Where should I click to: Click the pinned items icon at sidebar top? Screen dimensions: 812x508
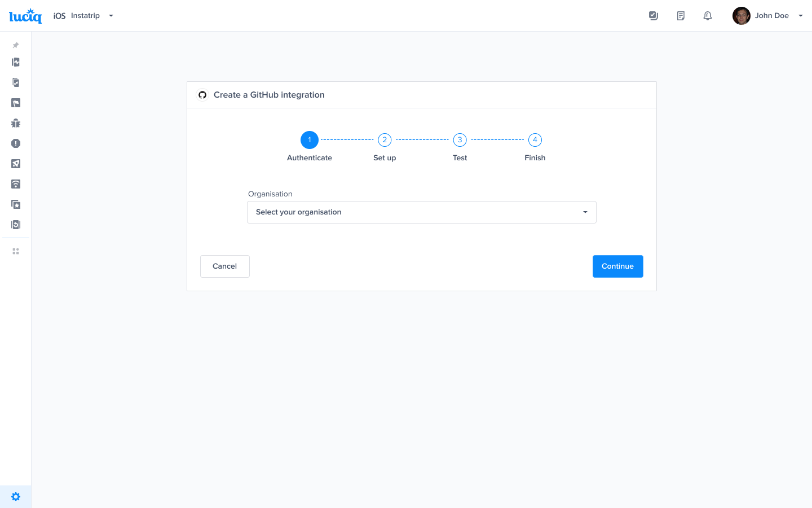(x=15, y=45)
